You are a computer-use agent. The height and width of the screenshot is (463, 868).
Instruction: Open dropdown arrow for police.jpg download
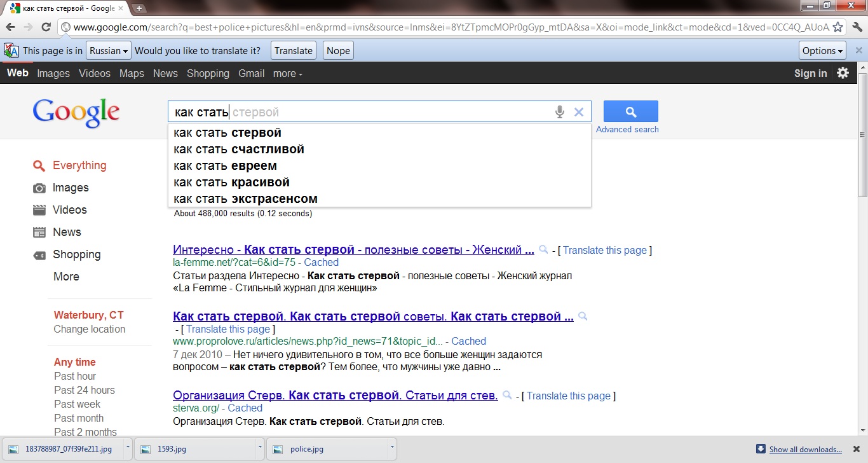(x=392, y=448)
